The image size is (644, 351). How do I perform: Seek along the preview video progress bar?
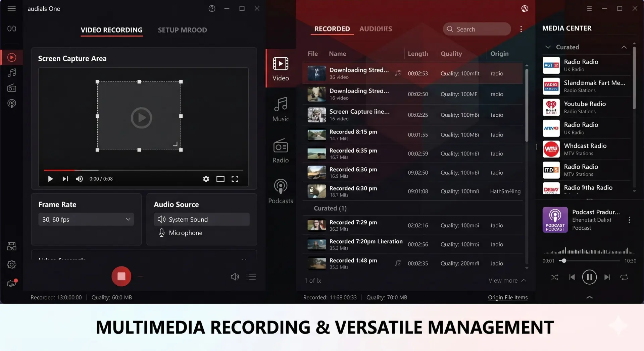click(143, 170)
